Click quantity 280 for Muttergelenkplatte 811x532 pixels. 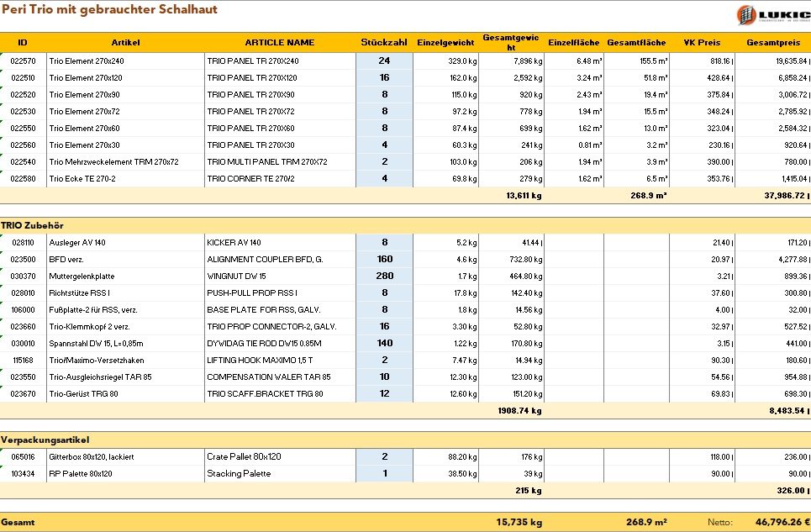pos(384,277)
